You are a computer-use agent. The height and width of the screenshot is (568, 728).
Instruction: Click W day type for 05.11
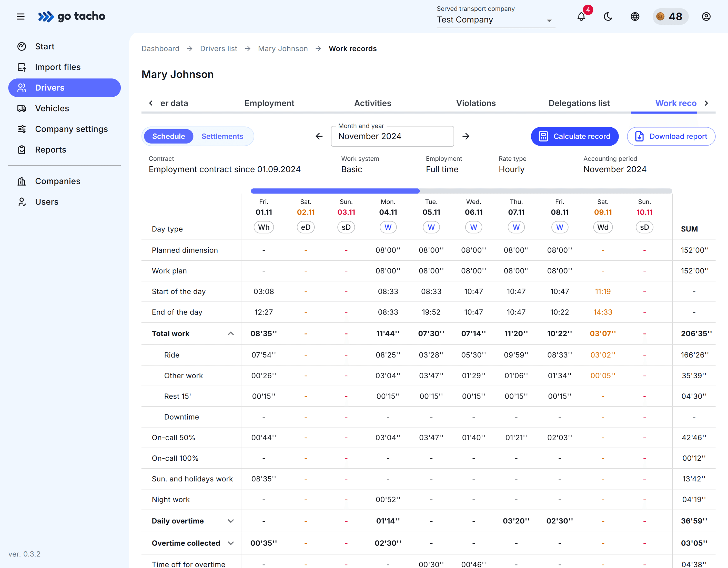point(431,227)
